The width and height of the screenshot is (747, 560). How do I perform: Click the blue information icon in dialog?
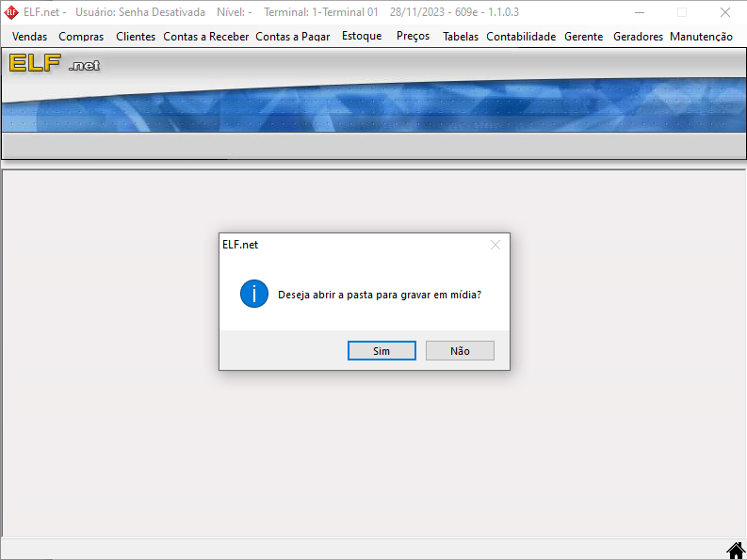point(254,294)
